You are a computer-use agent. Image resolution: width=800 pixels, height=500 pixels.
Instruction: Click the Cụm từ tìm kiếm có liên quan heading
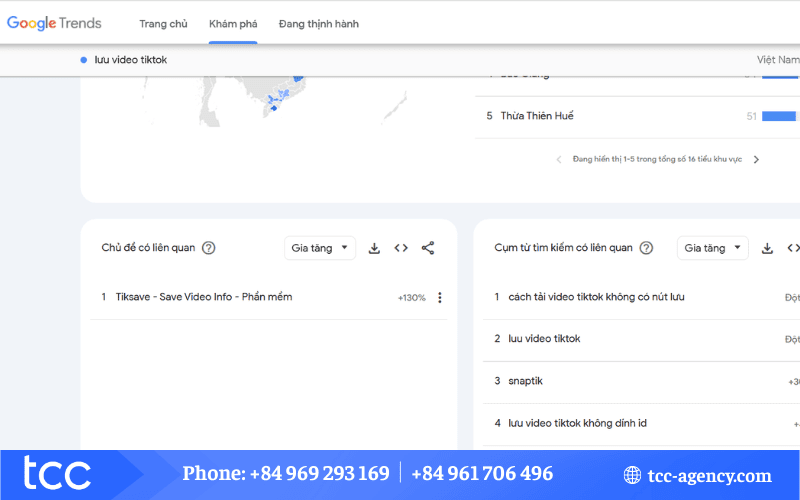point(563,248)
